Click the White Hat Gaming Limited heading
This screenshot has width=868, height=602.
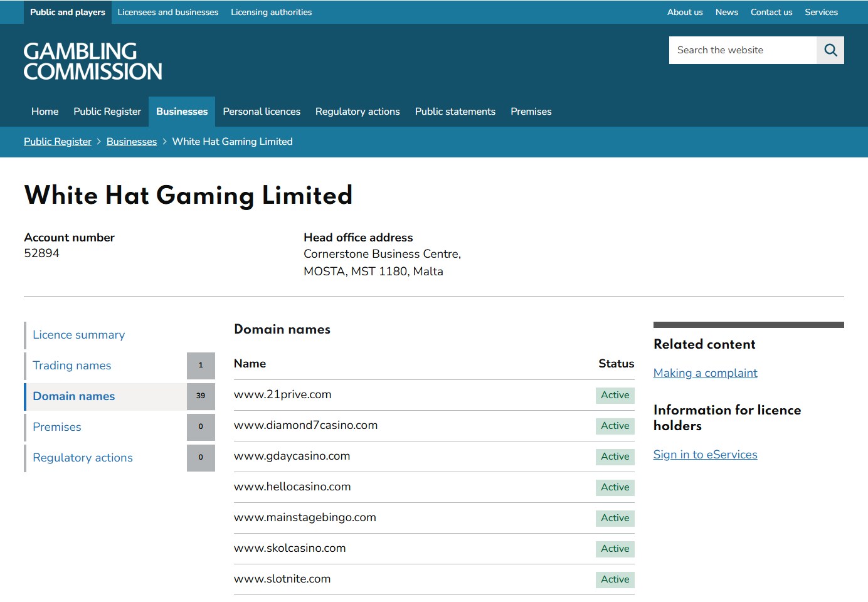188,196
